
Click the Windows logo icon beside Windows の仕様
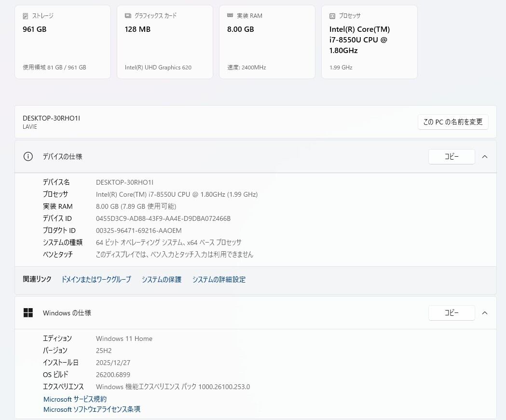[x=28, y=313]
